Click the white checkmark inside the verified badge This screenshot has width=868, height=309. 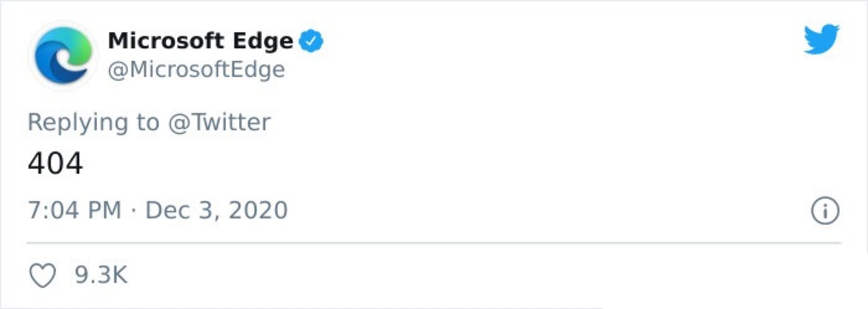pyautogui.click(x=311, y=41)
